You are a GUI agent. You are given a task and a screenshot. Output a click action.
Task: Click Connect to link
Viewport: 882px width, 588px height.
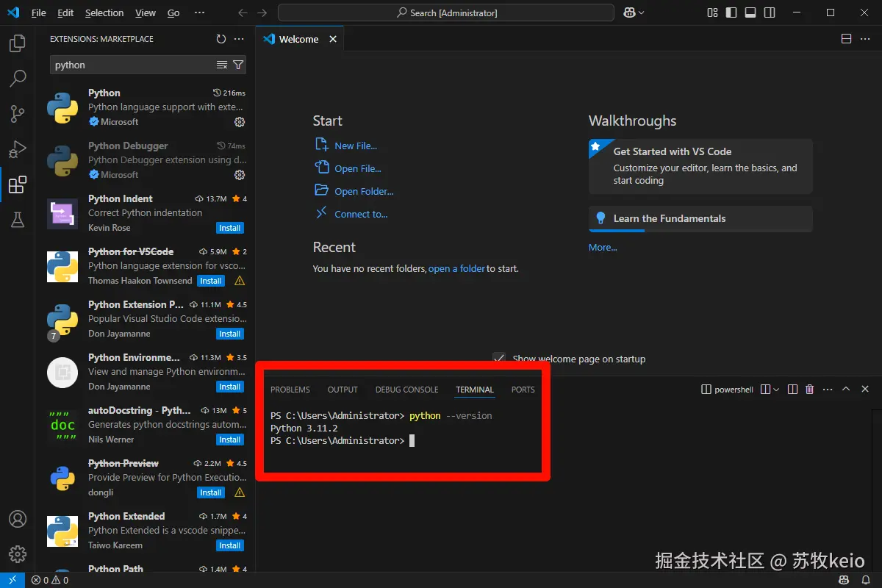[x=361, y=214]
